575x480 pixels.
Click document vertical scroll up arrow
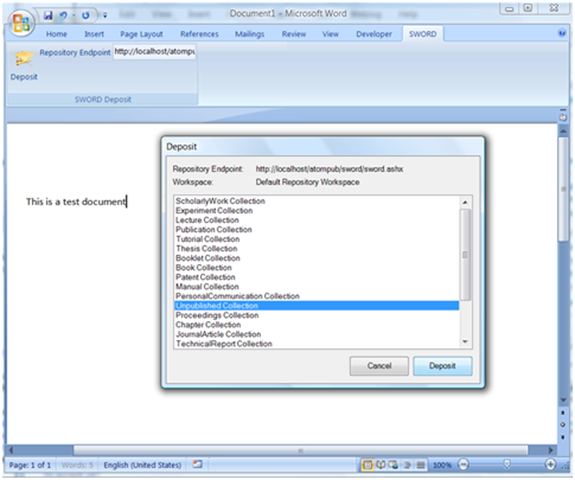click(563, 131)
